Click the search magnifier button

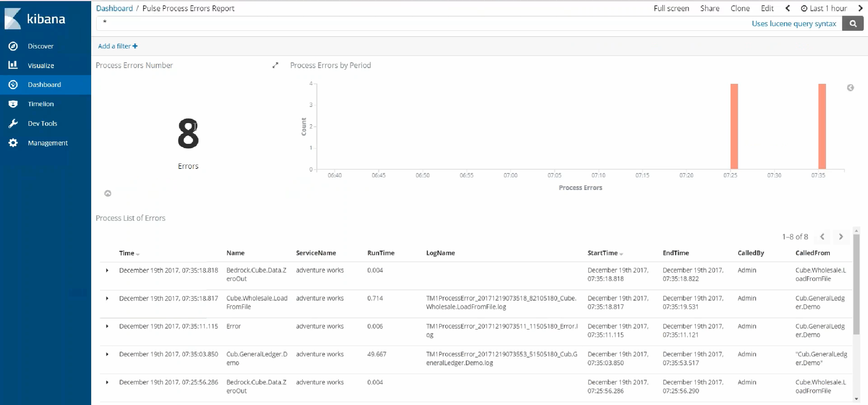click(853, 24)
